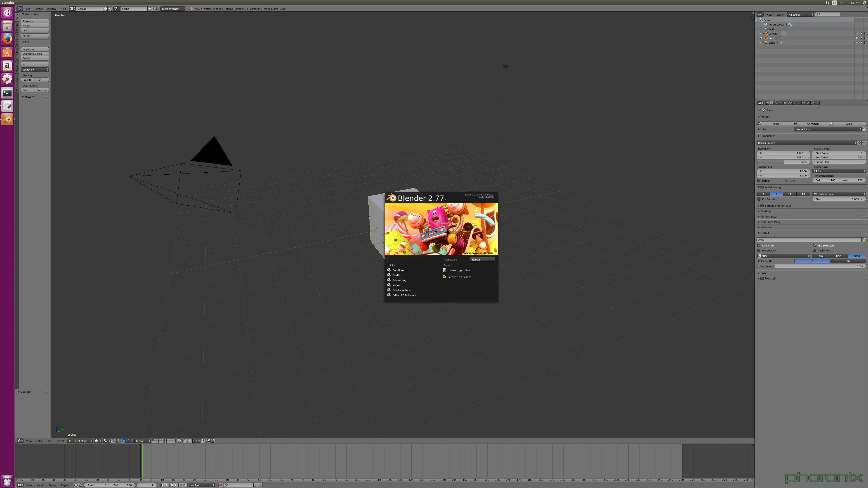Open the Release Log link in splash
The width and height of the screenshot is (868, 488).
(399, 280)
